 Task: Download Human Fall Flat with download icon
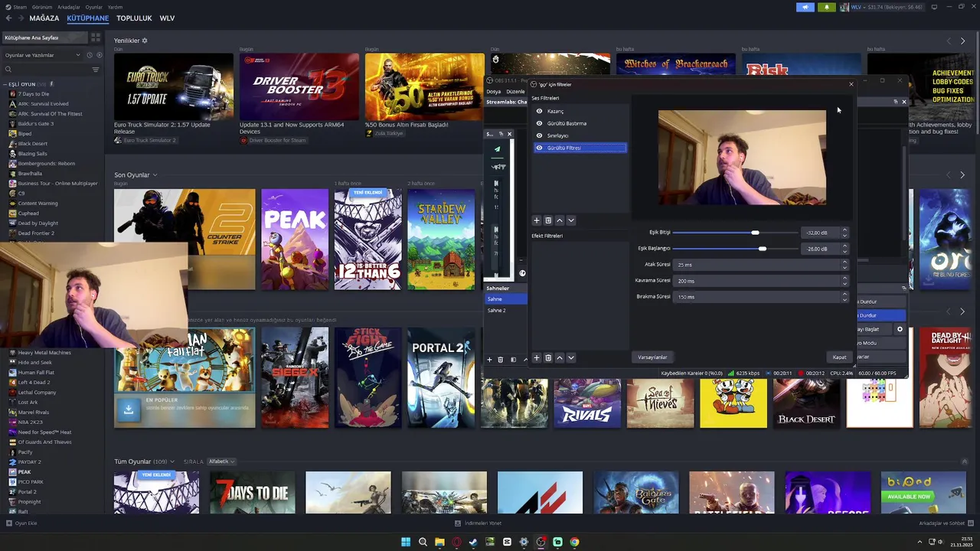click(x=129, y=409)
